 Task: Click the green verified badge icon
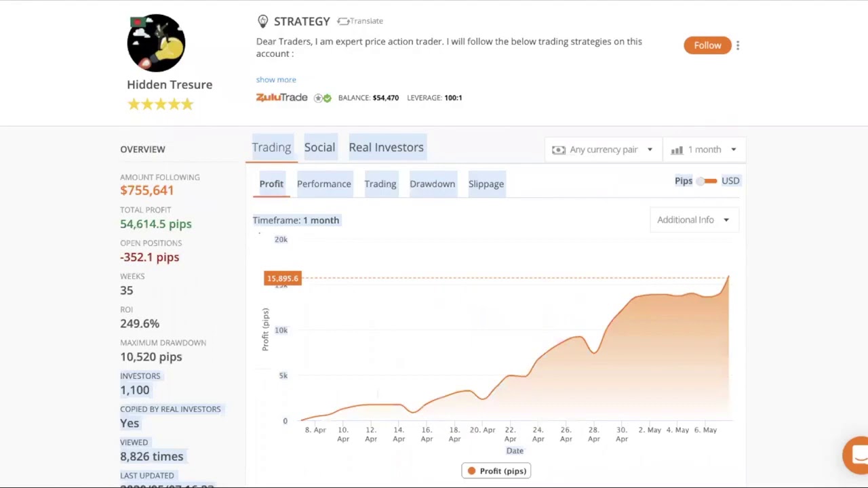[x=327, y=98]
